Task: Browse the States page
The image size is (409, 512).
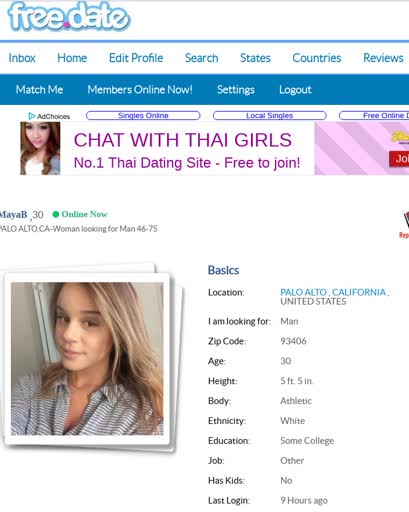Action: [x=255, y=58]
